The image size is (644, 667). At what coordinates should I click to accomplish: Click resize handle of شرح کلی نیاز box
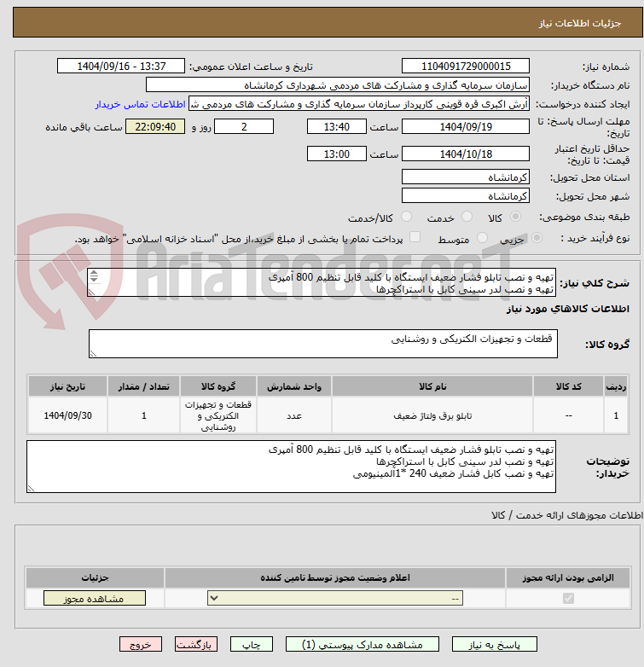[91, 292]
